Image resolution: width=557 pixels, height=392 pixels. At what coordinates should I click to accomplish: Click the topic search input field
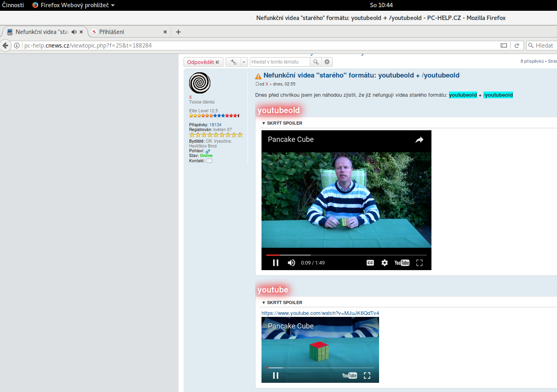[279, 62]
